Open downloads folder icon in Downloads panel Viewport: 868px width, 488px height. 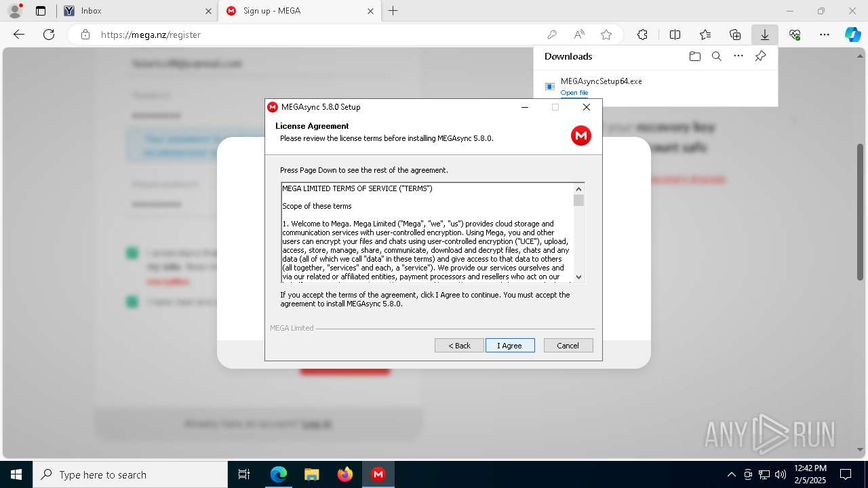click(x=694, y=56)
